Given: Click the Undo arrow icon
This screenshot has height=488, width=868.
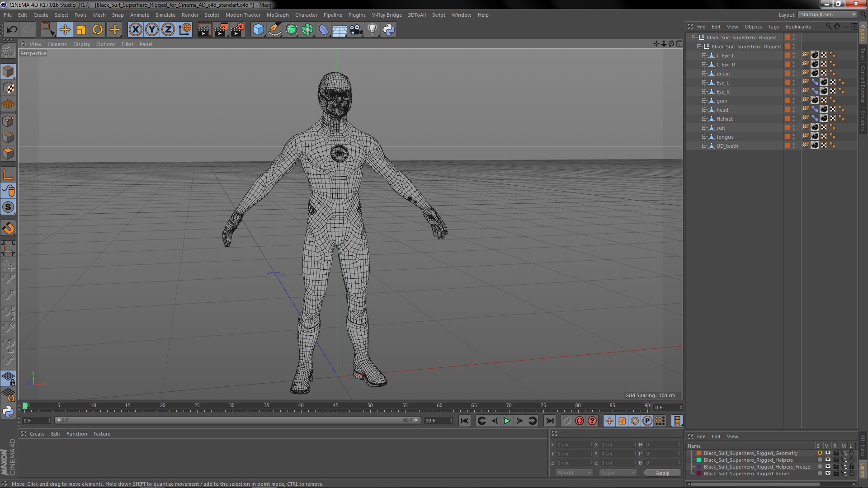Looking at the screenshot, I should [12, 30].
